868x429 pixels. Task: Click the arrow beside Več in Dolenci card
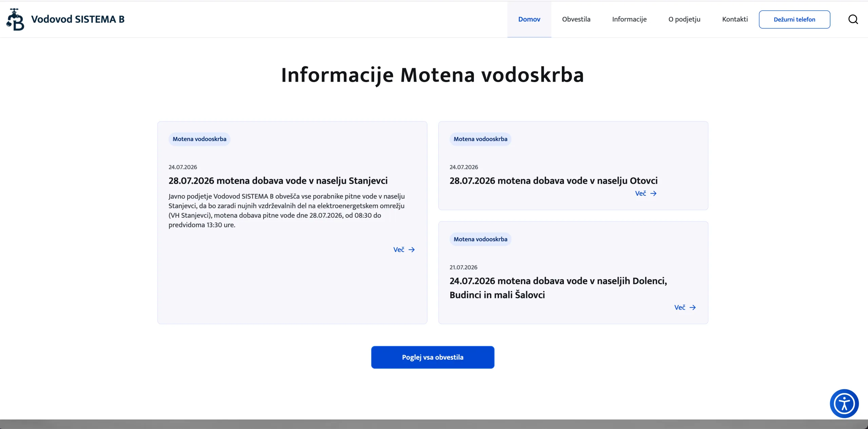coord(693,307)
